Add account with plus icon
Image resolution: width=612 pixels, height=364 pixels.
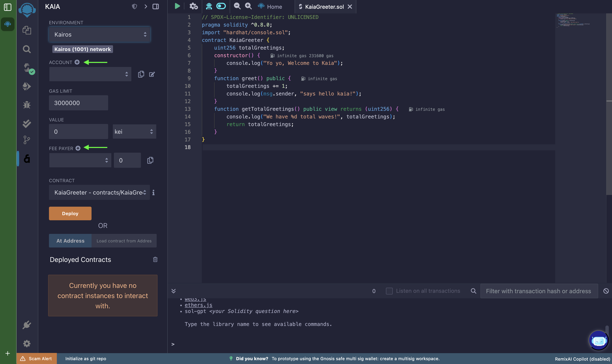coord(77,62)
